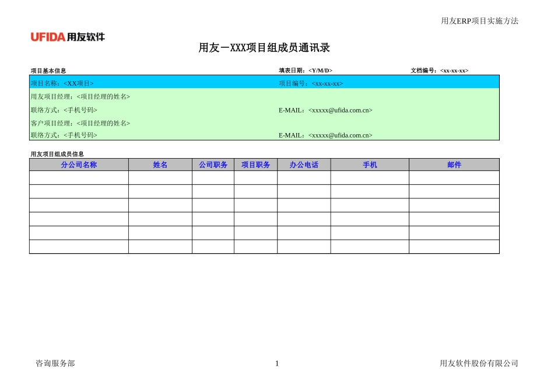
Task: Click the 姓名 column header
Action: point(160,164)
